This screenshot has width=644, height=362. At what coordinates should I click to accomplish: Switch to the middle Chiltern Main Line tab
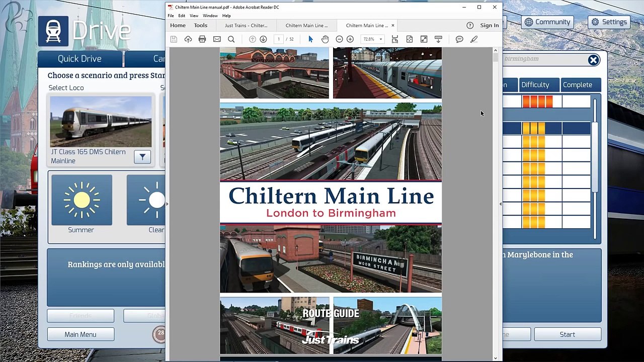[x=306, y=25]
